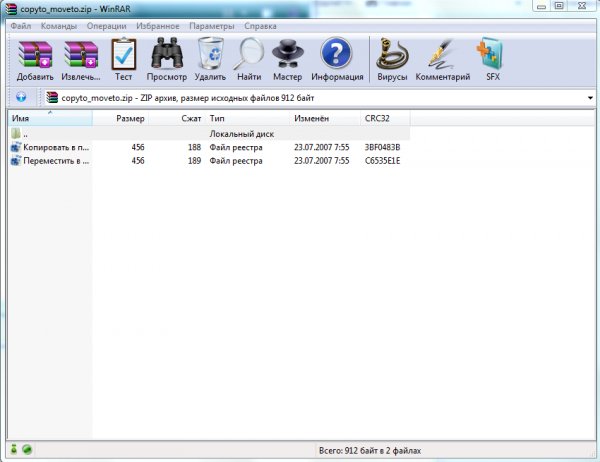Sort by the Изменён column header
This screenshot has height=462, width=600.
[325, 118]
